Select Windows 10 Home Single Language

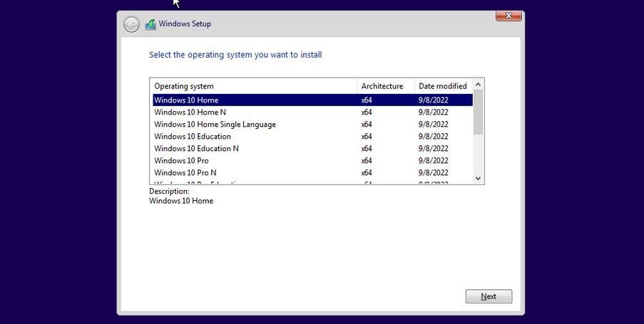tap(312, 125)
